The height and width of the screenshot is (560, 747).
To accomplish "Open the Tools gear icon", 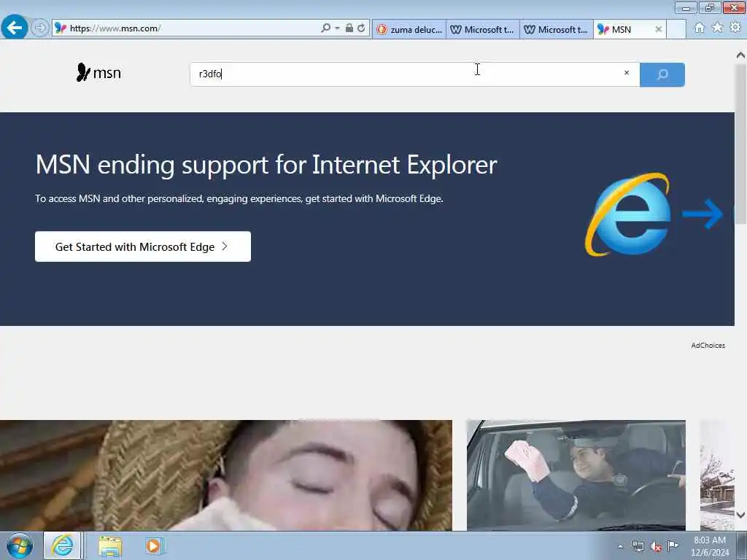I will [x=735, y=28].
